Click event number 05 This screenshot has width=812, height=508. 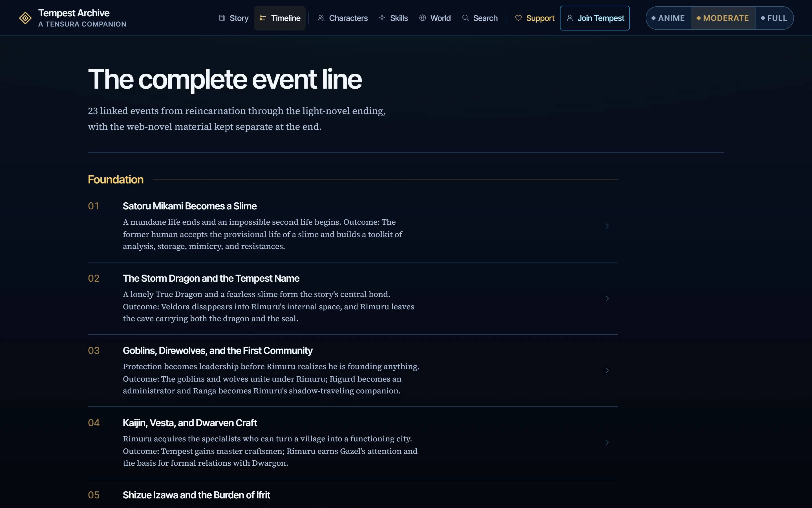click(x=94, y=495)
